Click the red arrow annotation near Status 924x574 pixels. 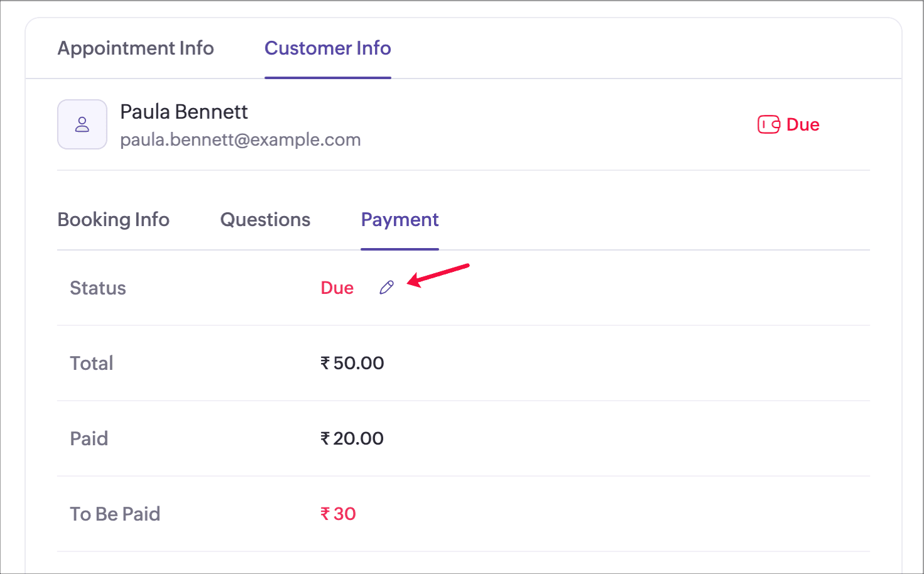tap(438, 275)
